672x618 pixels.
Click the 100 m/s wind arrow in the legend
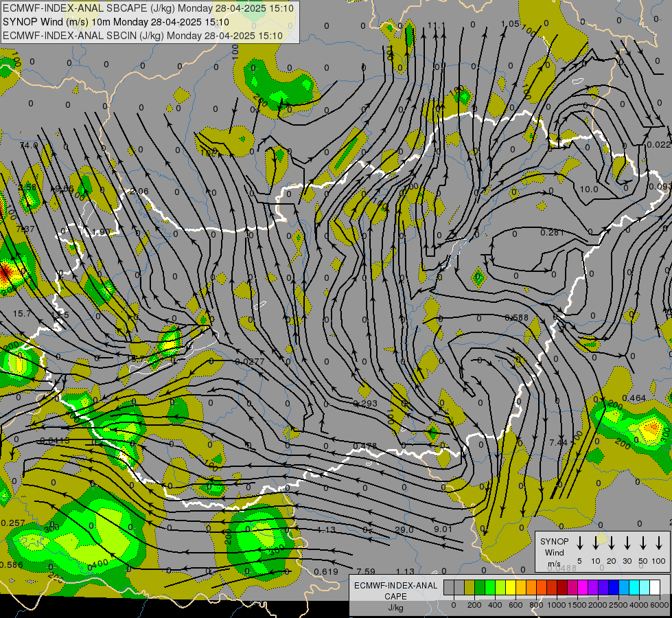tap(659, 543)
